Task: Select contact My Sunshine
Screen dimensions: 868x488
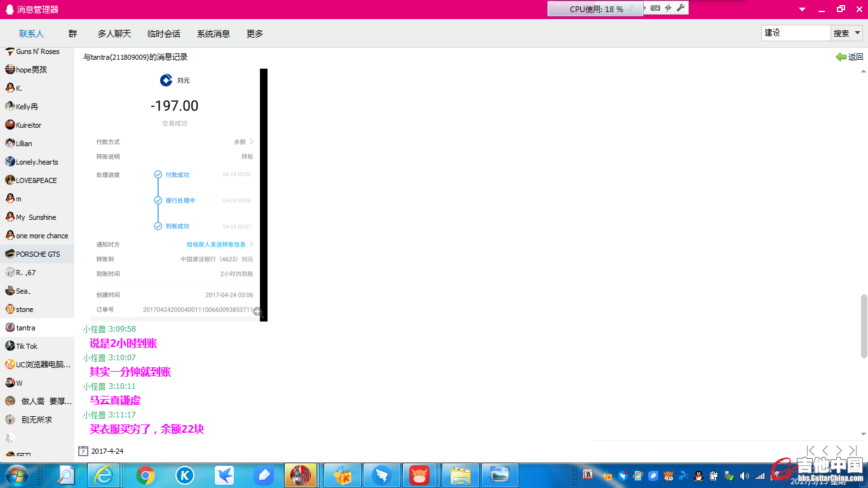Action: click(37, 217)
